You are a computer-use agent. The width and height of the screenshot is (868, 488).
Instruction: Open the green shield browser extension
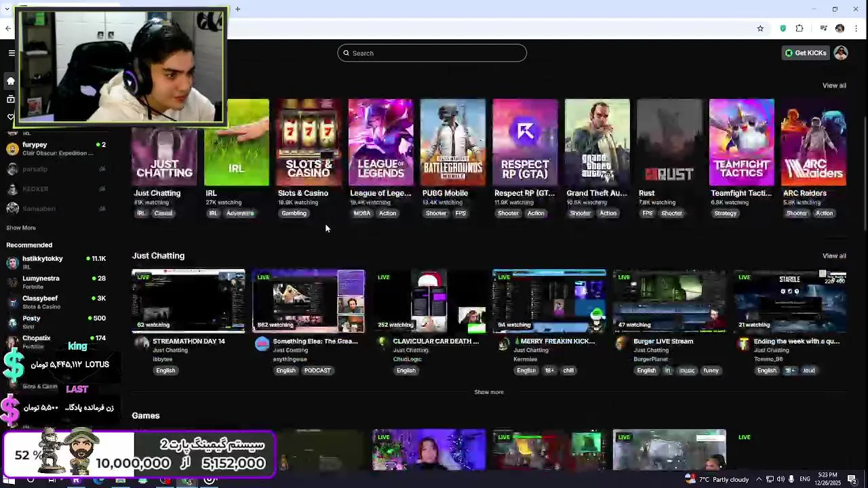point(783,28)
